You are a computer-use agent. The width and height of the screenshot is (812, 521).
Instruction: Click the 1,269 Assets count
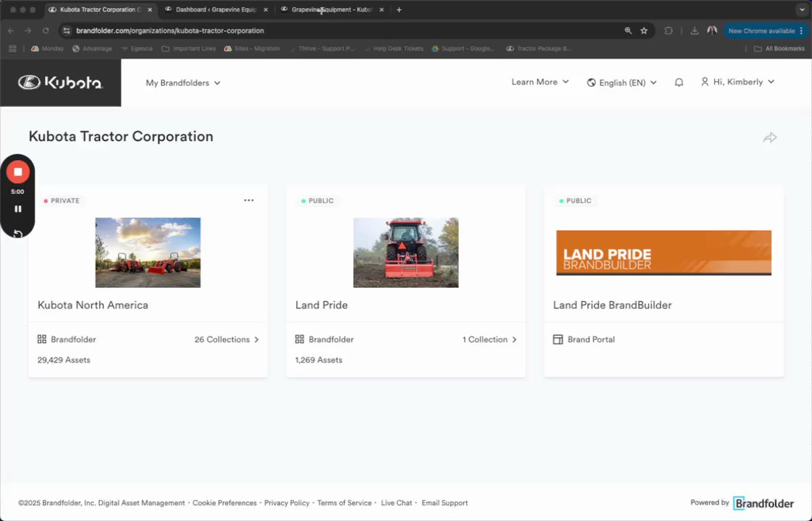pyautogui.click(x=318, y=360)
